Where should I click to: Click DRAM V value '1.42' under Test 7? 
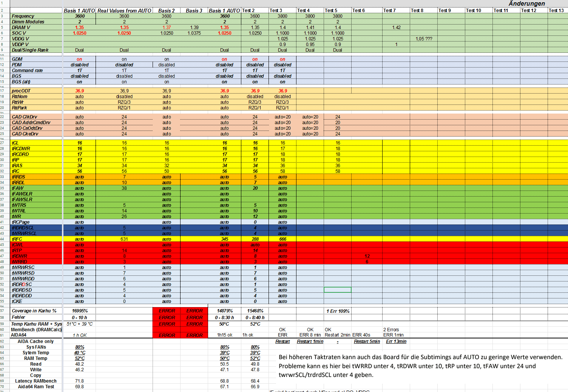(396, 28)
